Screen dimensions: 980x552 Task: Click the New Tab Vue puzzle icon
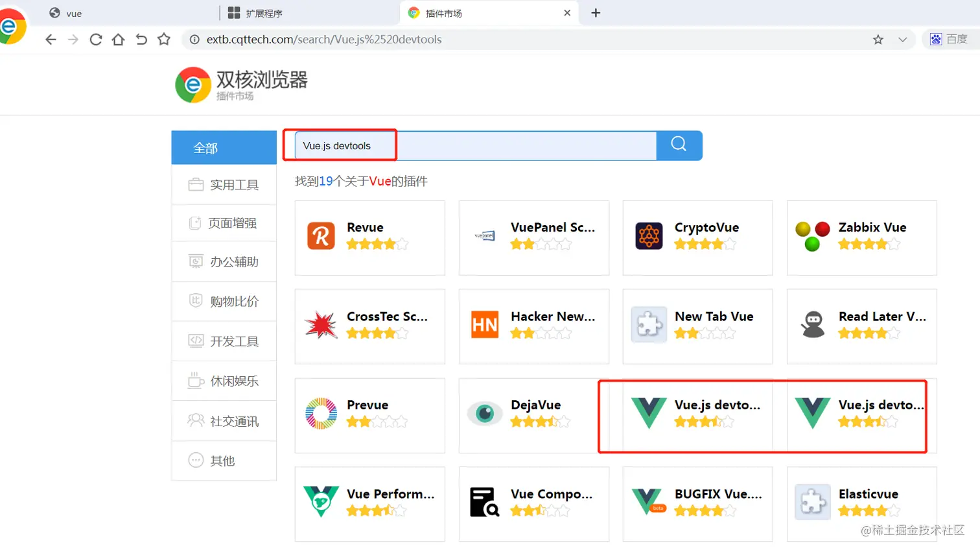coord(649,324)
